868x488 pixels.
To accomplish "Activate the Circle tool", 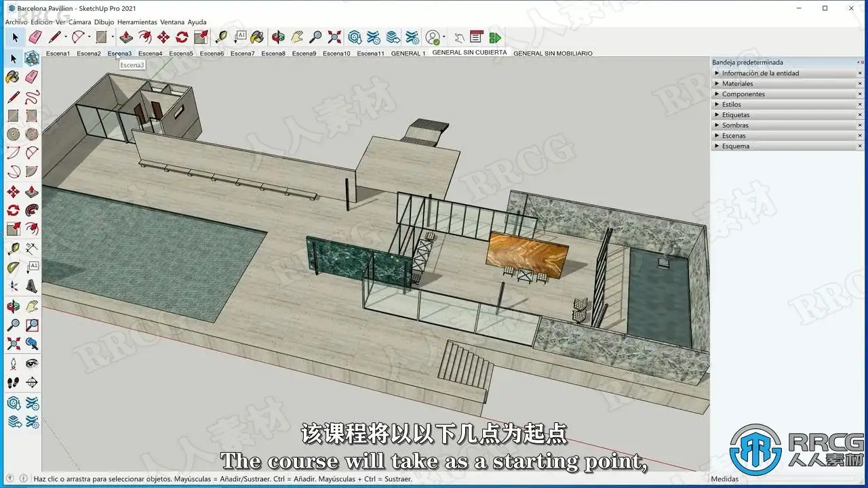I will 13,134.
